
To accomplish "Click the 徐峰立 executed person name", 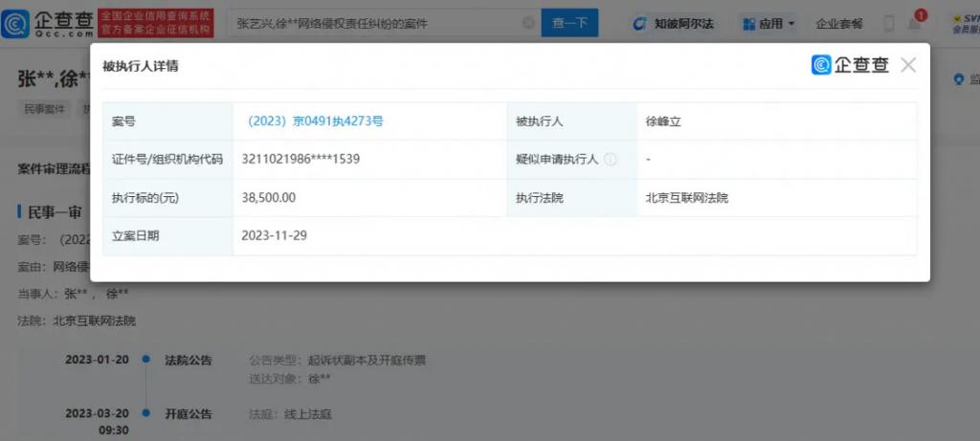I will (x=663, y=121).
